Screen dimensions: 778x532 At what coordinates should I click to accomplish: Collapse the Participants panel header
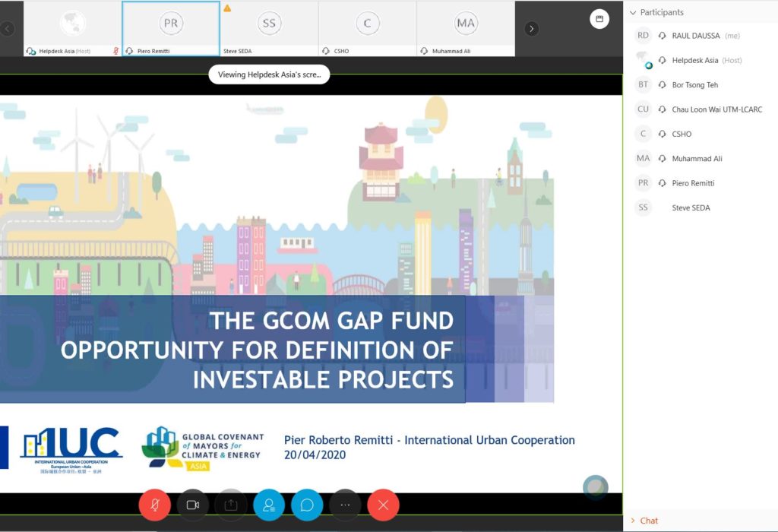(x=634, y=12)
